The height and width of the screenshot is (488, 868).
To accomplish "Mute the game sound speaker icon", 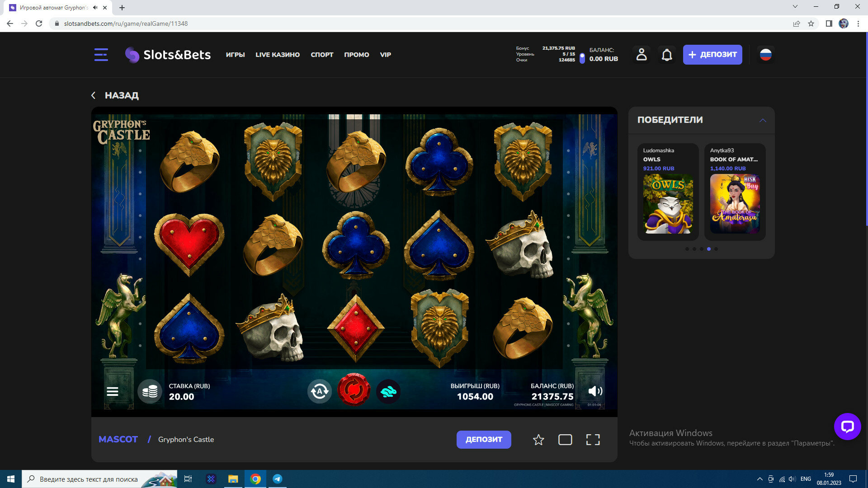I will (x=595, y=391).
